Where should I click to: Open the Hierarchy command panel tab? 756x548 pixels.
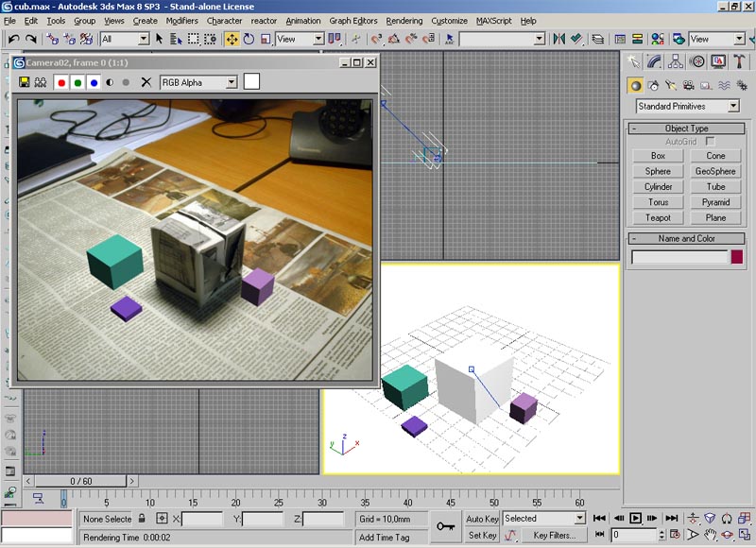tap(677, 61)
